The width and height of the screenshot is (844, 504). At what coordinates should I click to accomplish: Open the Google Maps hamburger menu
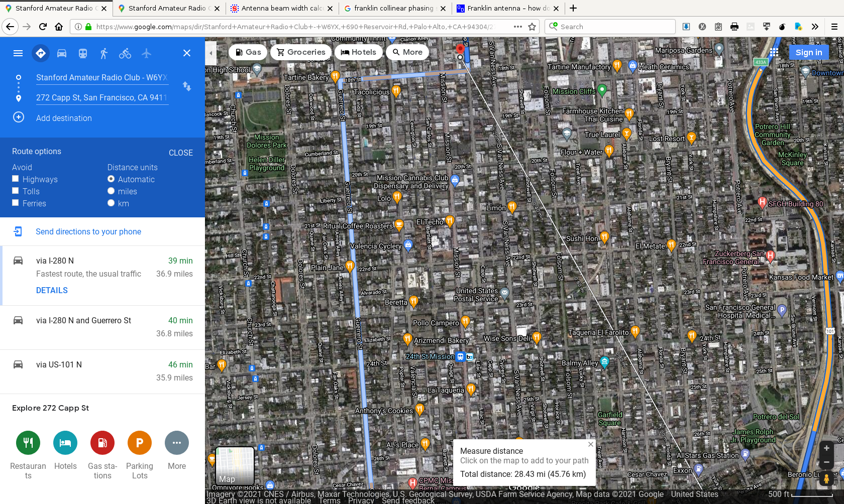18,53
